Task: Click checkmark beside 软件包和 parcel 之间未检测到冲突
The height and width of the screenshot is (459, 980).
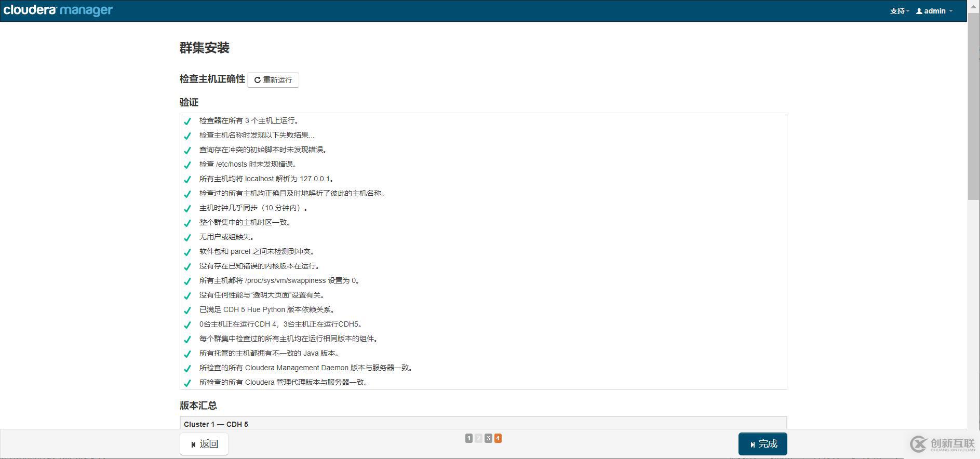Action: [187, 252]
